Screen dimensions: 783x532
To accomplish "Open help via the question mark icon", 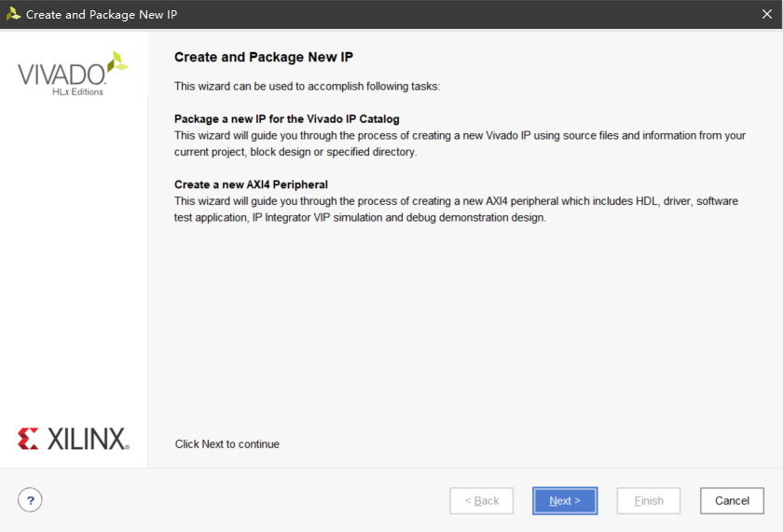I will pyautogui.click(x=30, y=500).
